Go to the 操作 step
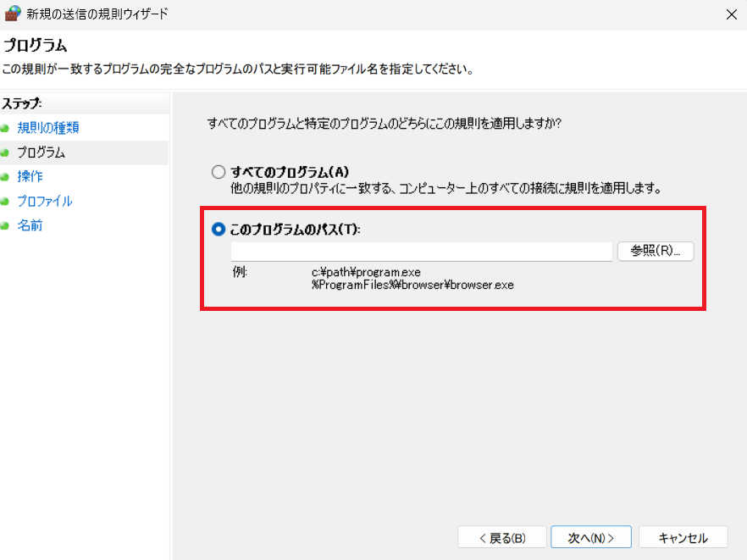This screenshot has width=747, height=560. pos(30,177)
